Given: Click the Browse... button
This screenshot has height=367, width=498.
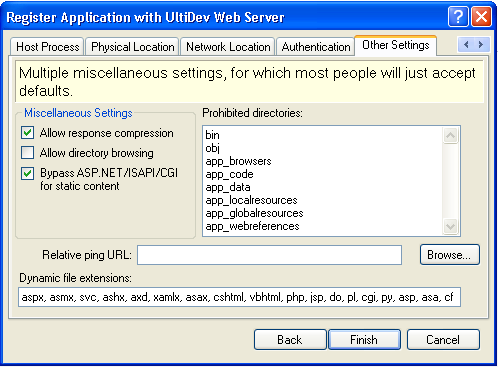Looking at the screenshot, I should (450, 255).
